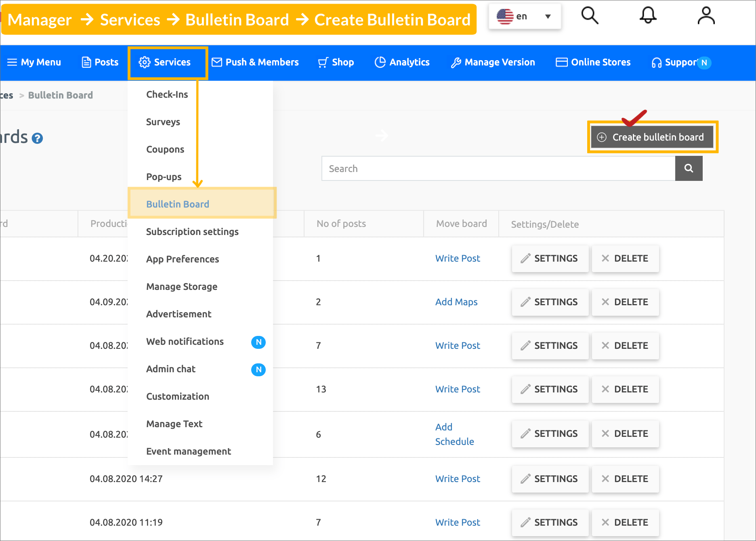Open notifications bell icon
This screenshot has width=756, height=541.
[648, 16]
